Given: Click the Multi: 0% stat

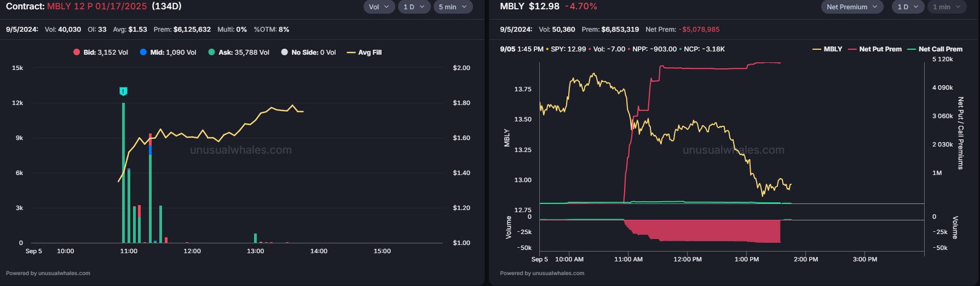Looking at the screenshot, I should pyautogui.click(x=232, y=30).
